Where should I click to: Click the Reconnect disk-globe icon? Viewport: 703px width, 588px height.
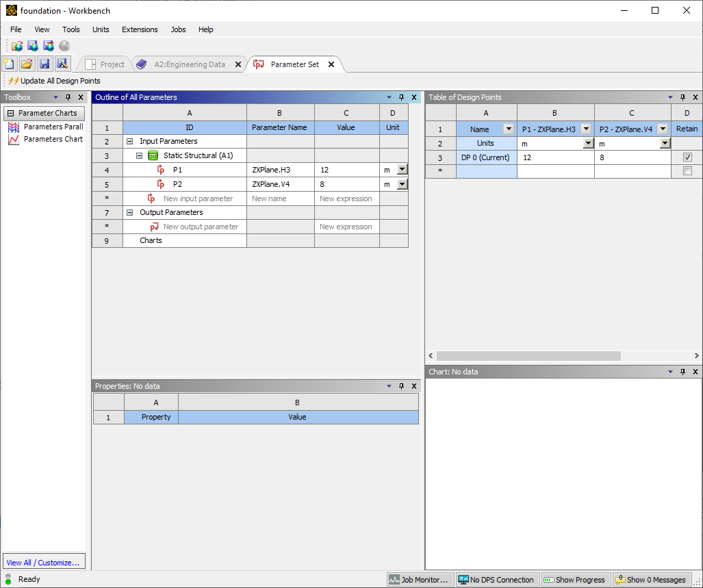pyautogui.click(x=33, y=46)
